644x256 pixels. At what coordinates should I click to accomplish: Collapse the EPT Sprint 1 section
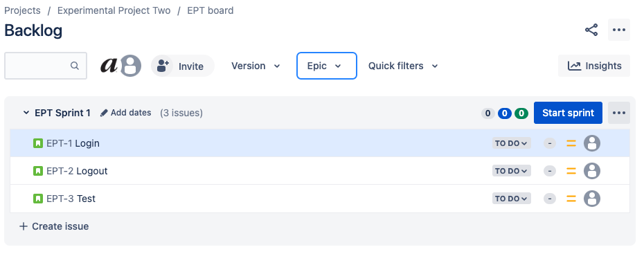[26, 113]
